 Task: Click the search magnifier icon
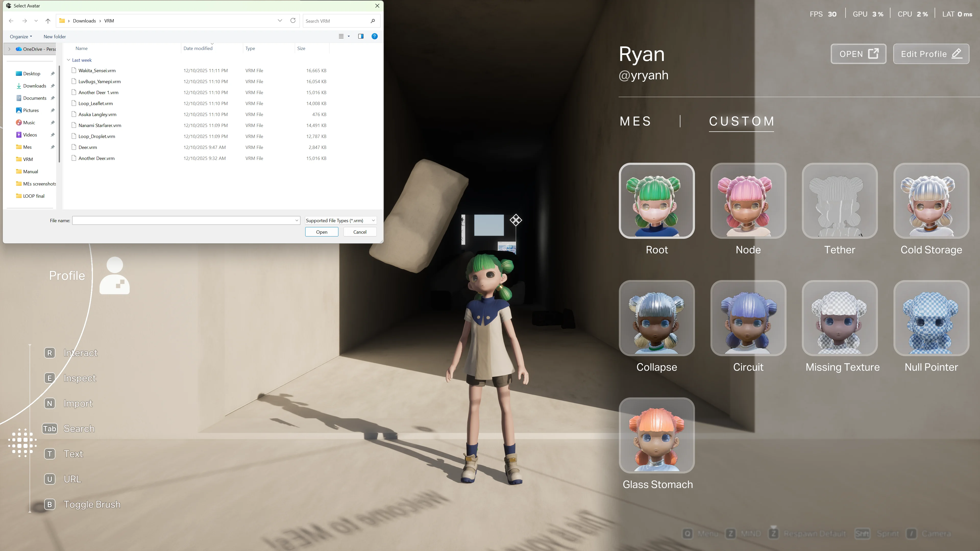373,21
